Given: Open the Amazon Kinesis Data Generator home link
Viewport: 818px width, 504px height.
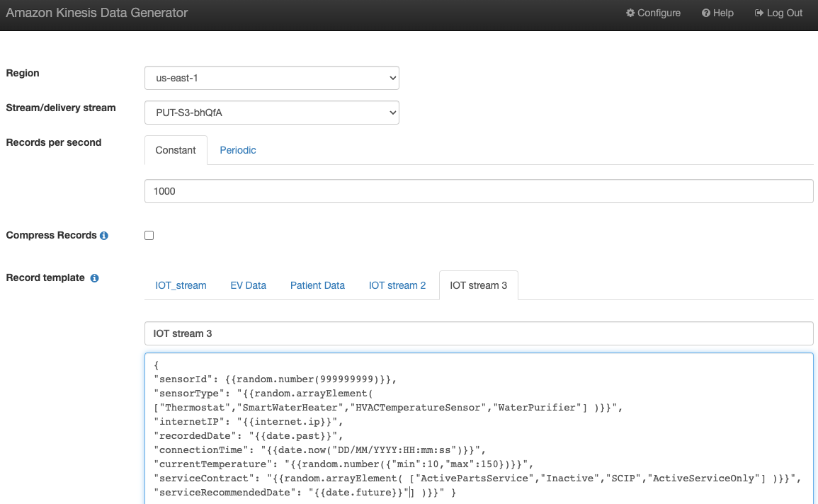Looking at the screenshot, I should [96, 13].
